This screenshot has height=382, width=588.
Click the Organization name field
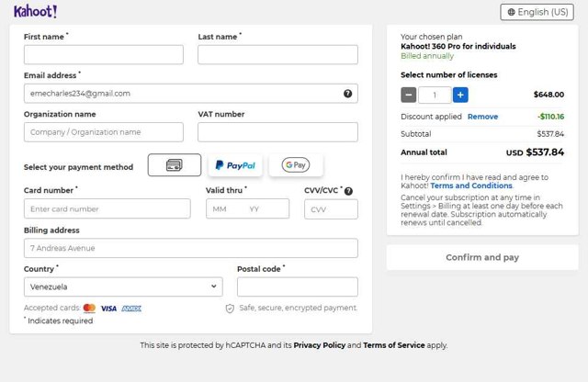(104, 132)
